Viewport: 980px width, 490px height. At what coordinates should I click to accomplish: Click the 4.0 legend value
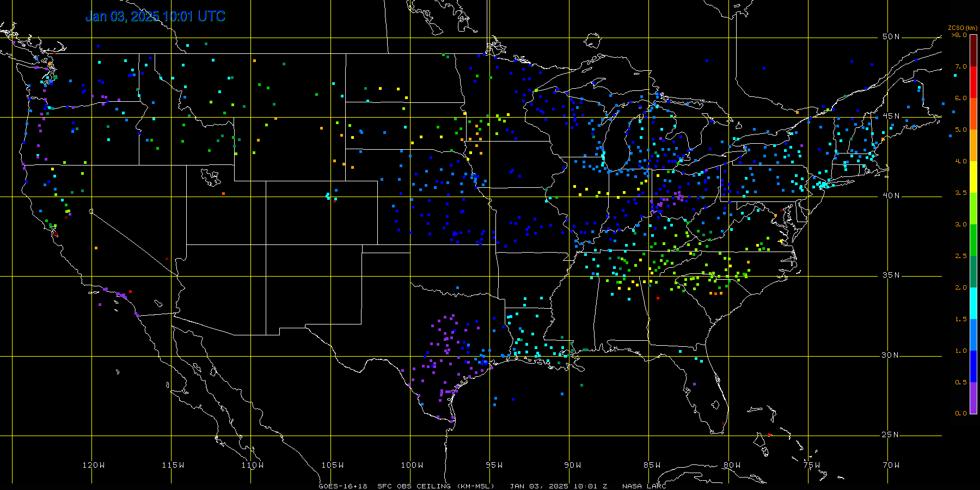(961, 161)
